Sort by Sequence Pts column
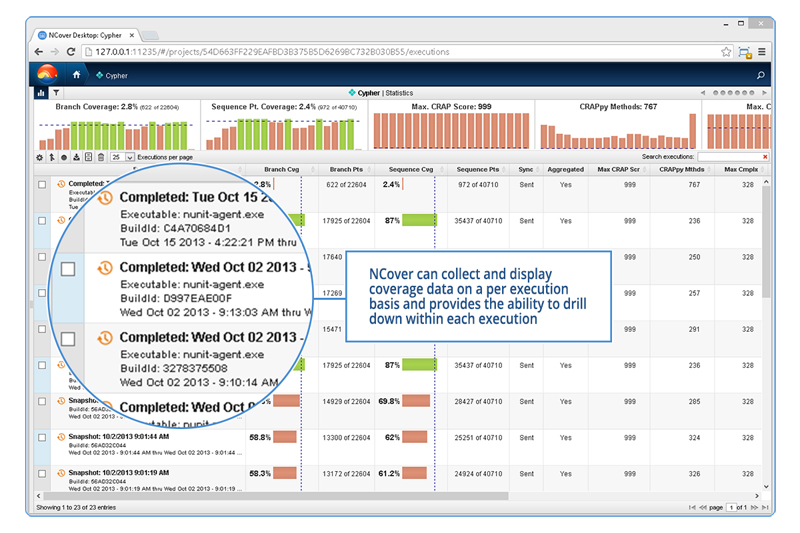 [478, 169]
